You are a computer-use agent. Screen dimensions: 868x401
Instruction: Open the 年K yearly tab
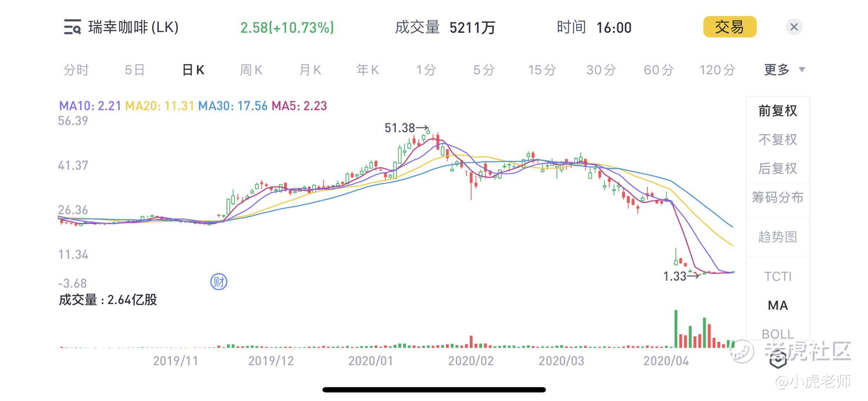coord(367,70)
